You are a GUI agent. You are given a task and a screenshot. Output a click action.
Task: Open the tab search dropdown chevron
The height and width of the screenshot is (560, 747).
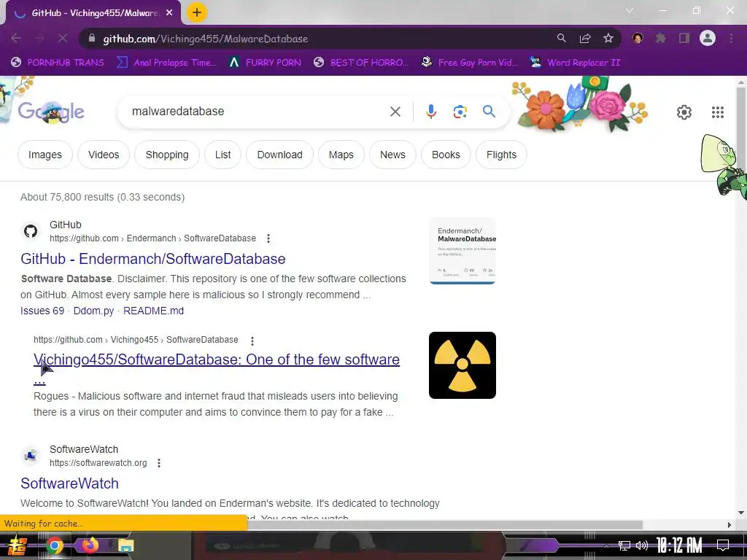click(x=630, y=10)
